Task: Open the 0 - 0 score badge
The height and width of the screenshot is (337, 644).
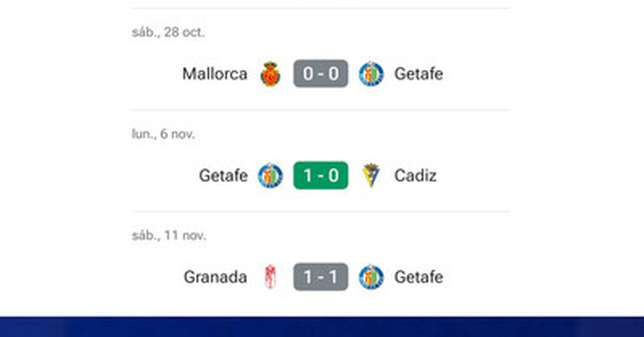Action: click(x=321, y=74)
